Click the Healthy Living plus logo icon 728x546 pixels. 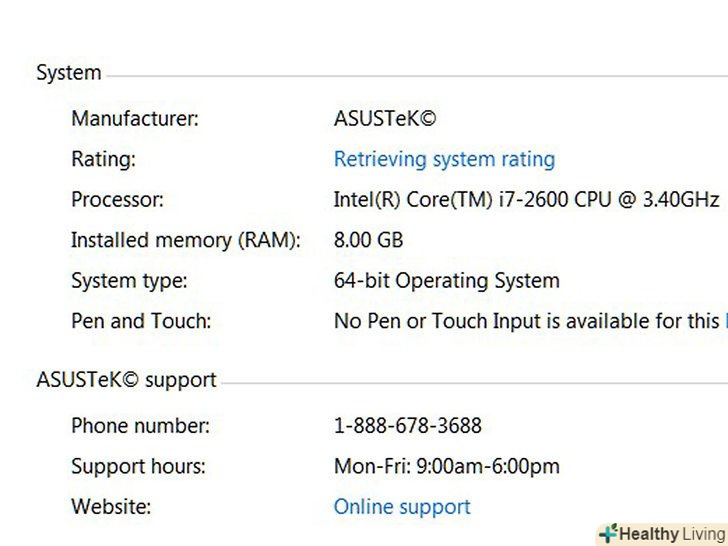607,533
